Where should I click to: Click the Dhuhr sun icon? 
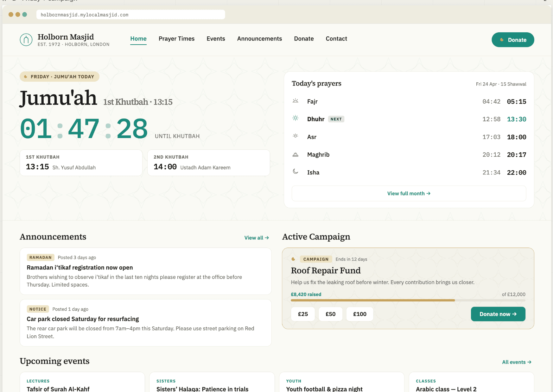coord(296,118)
